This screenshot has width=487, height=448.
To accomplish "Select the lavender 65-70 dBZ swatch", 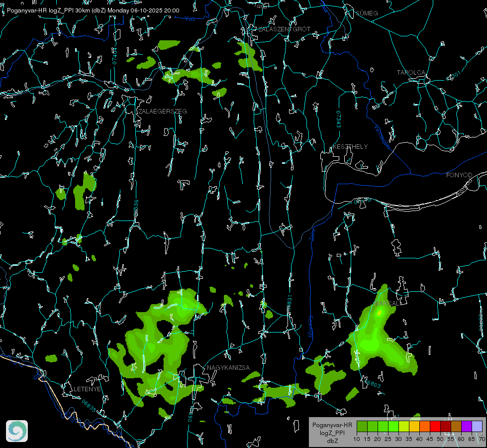I will click(x=477, y=426).
